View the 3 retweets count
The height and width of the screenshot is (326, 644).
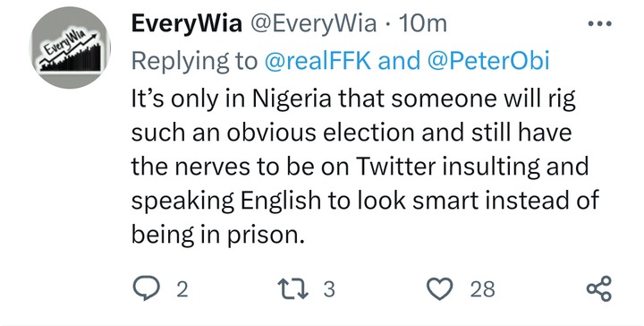tap(329, 289)
